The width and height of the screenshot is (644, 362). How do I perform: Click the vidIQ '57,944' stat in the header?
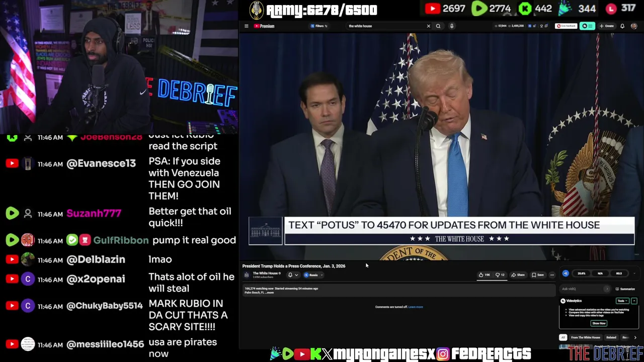501,26
